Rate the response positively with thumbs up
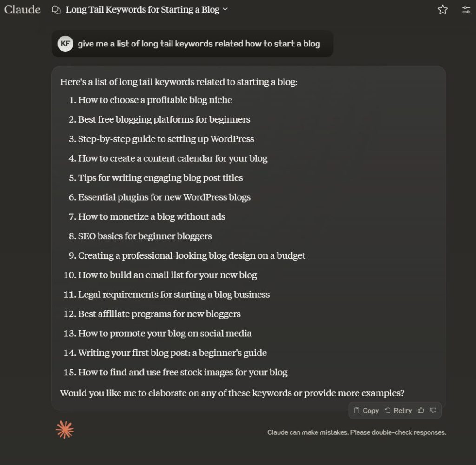The image size is (476, 465). 421,410
